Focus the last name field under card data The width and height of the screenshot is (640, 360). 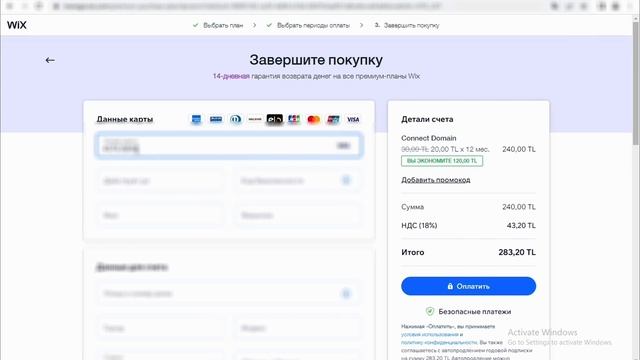298,216
